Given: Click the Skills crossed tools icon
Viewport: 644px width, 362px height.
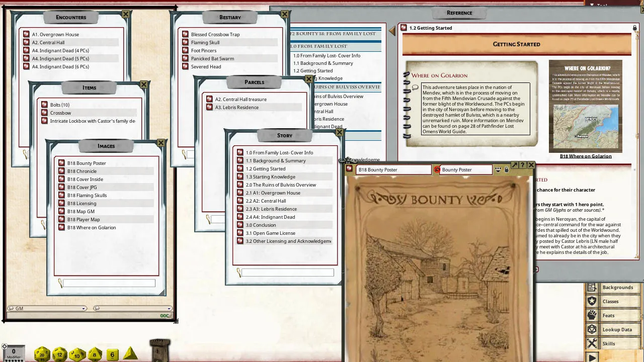Looking at the screenshot, I should [x=592, y=343].
